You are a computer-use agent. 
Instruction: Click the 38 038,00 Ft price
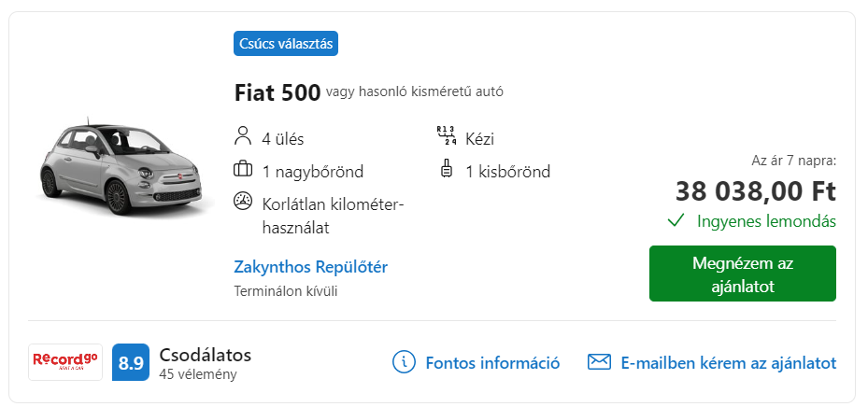(756, 192)
